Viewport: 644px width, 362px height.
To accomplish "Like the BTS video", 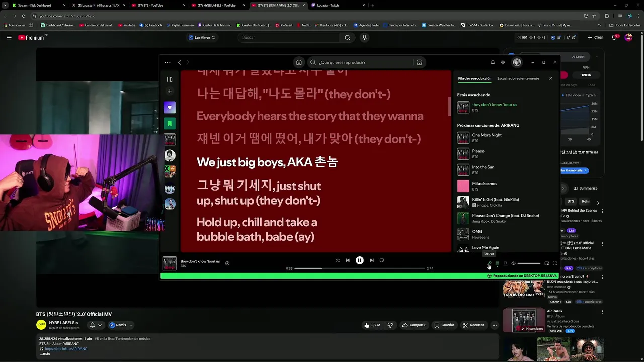I will (x=372, y=325).
